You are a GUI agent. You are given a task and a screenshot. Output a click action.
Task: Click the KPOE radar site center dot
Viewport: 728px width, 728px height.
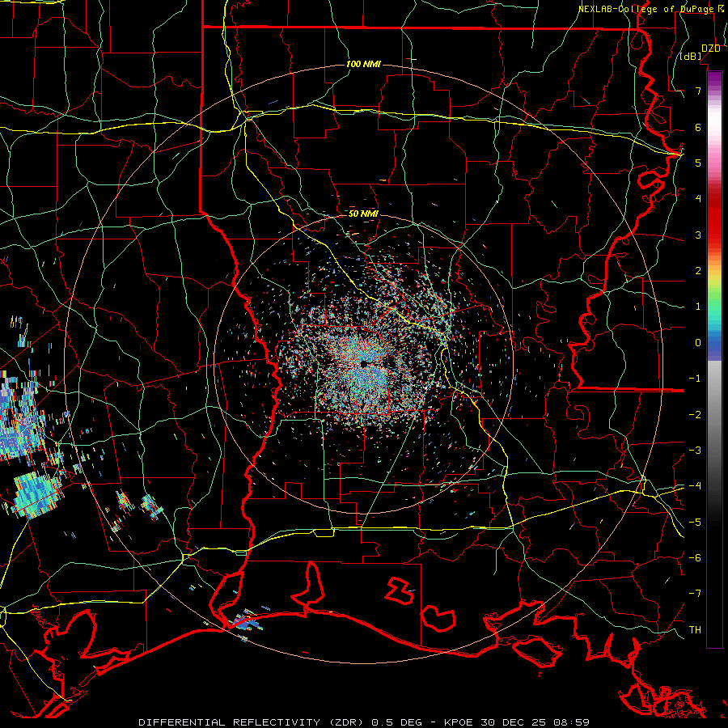[x=365, y=363]
